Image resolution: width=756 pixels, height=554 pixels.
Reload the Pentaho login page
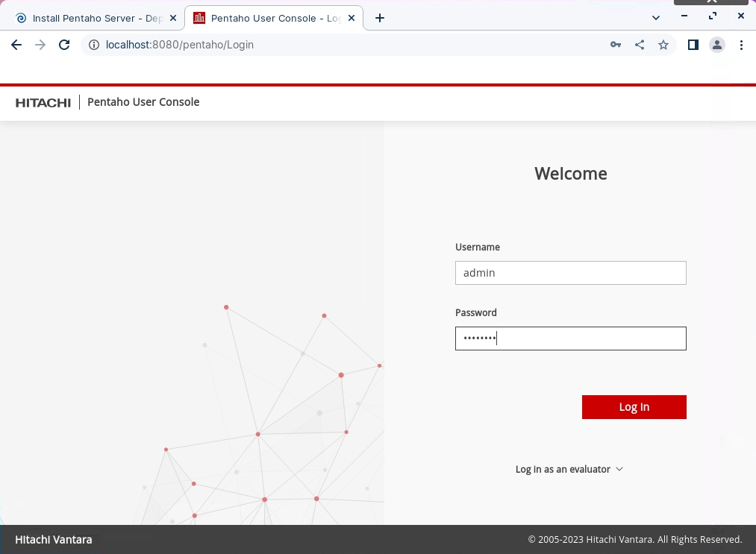click(x=64, y=45)
